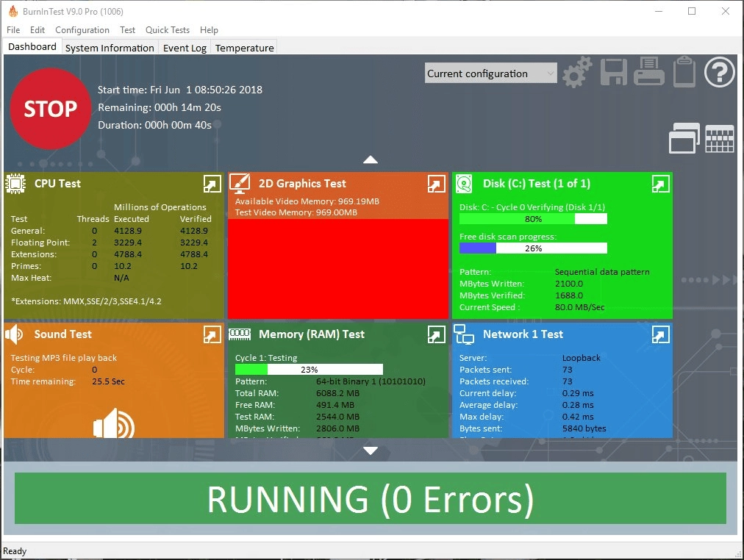
Task: Click the Remaining time text
Action: (160, 107)
